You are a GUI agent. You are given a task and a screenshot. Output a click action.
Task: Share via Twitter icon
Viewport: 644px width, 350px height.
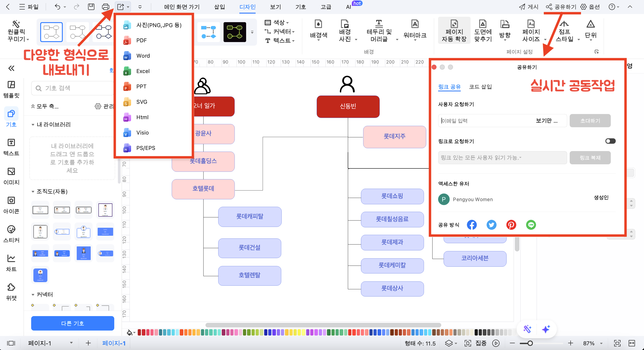click(492, 225)
